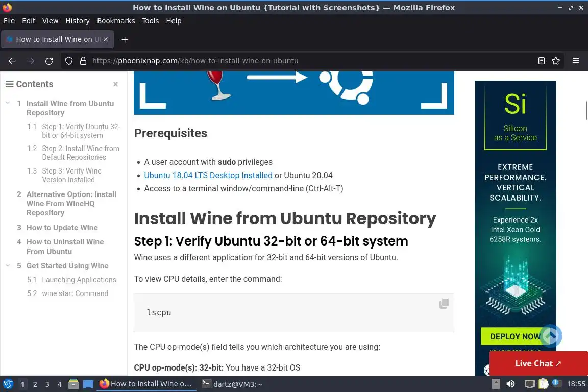Image resolution: width=588 pixels, height=392 pixels.
Task: Go to wine start Command subsection
Action: point(75,293)
